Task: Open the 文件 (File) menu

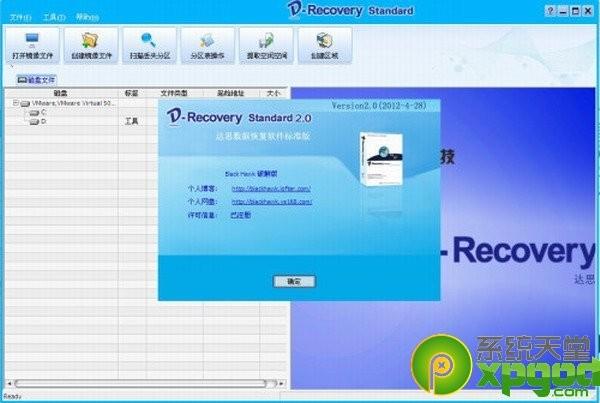Action: click(21, 18)
